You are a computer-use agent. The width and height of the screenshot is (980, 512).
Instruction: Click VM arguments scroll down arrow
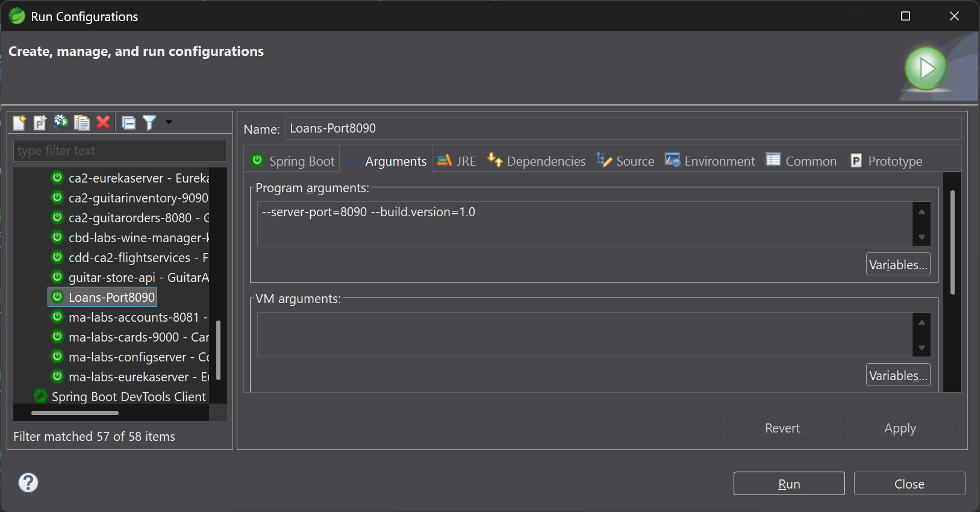click(x=922, y=348)
